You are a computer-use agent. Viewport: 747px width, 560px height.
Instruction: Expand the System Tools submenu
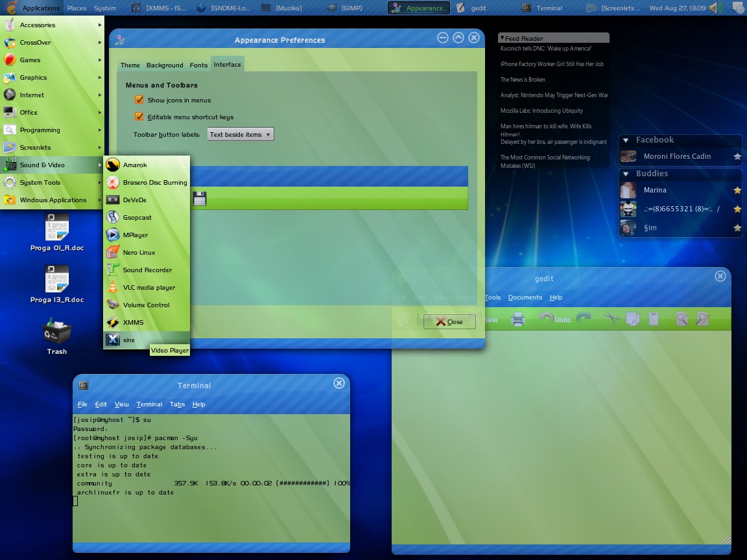click(51, 182)
